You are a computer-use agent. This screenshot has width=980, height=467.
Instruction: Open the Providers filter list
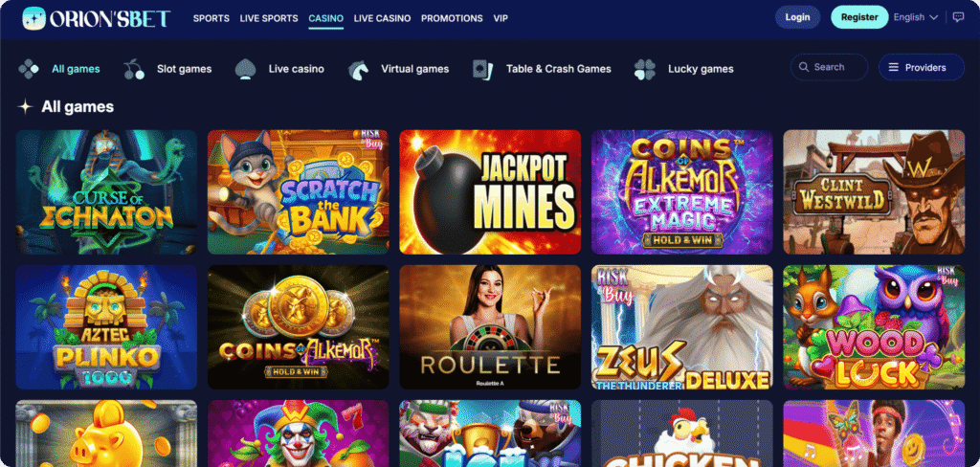922,67
